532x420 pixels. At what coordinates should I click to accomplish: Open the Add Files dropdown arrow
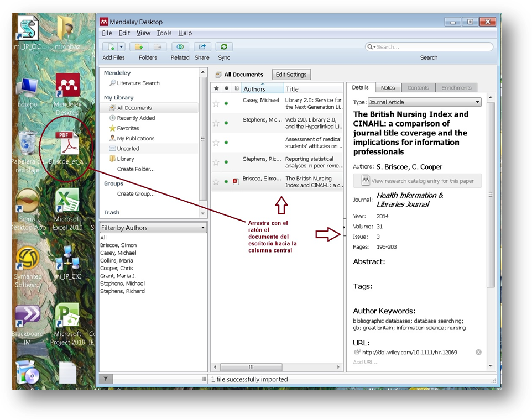122,47
